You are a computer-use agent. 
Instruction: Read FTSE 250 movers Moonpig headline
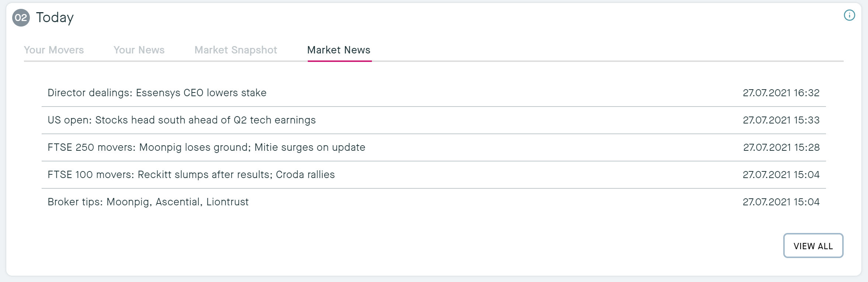pyautogui.click(x=206, y=147)
